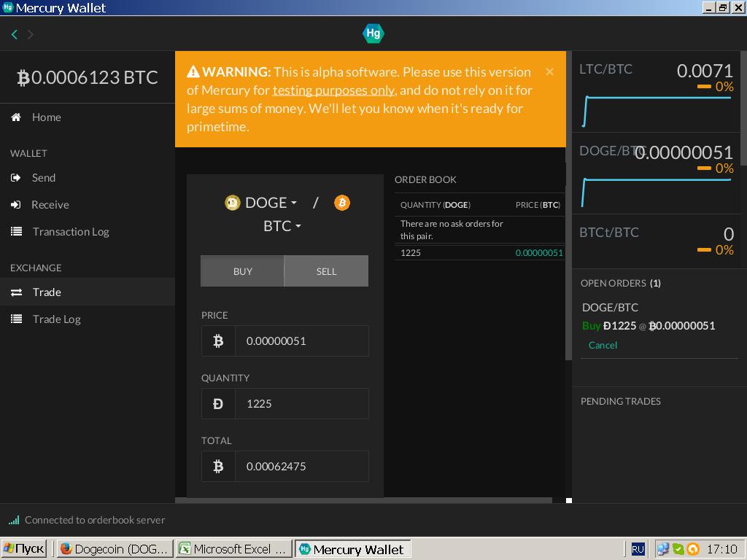747x560 pixels.
Task: Click into the Price input field
Action: 301,341
